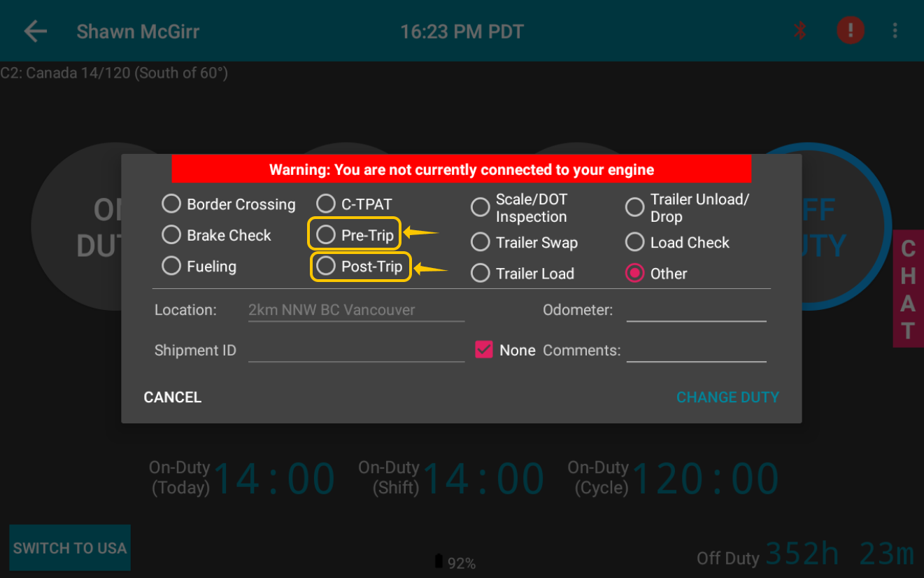
Task: Go back using the arrow icon
Action: pyautogui.click(x=35, y=31)
